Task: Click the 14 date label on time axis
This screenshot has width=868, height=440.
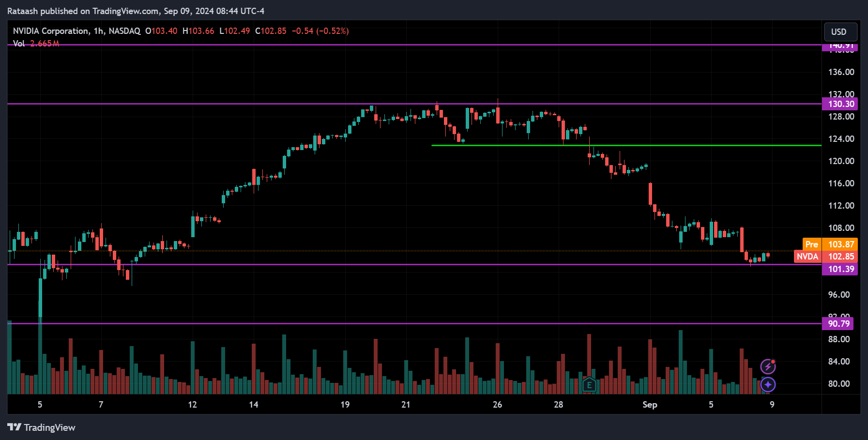Action: point(254,405)
